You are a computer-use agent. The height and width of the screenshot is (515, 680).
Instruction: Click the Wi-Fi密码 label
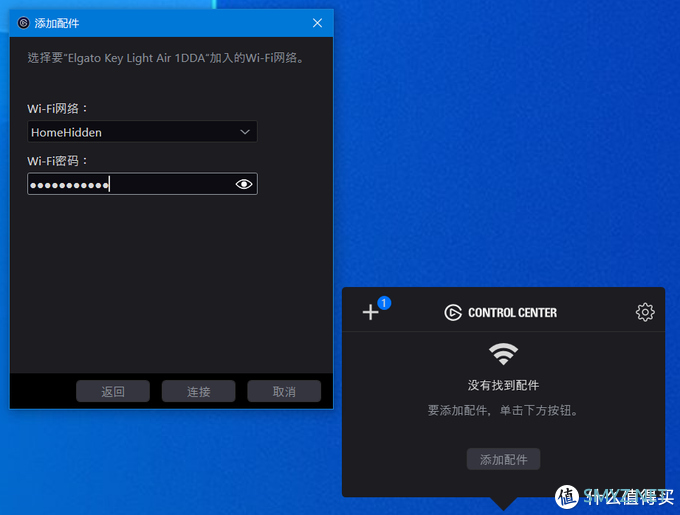pyautogui.click(x=57, y=161)
